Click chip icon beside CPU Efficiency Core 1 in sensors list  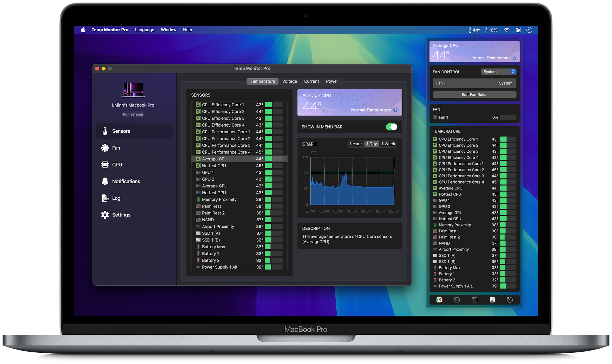(x=198, y=105)
